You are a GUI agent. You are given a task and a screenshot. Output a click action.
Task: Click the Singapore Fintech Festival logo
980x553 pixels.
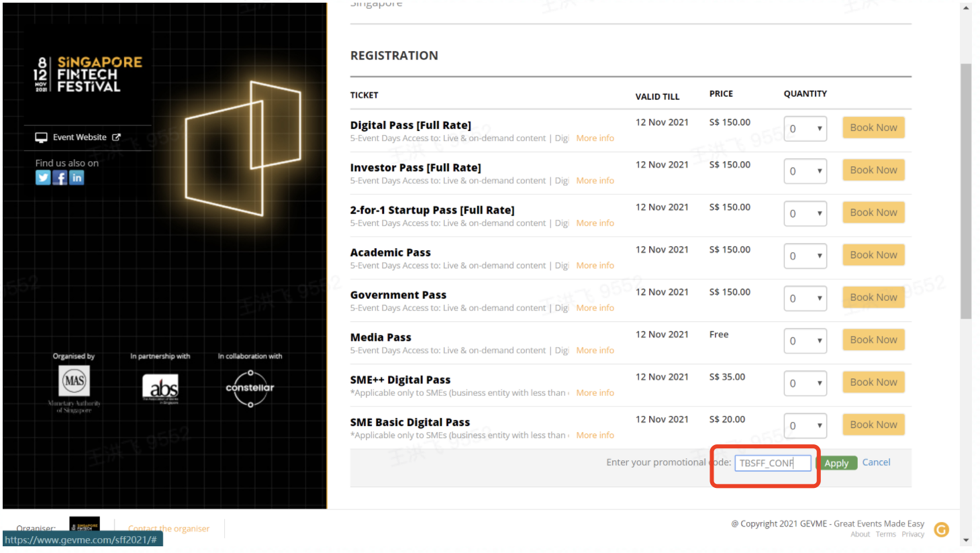(88, 74)
